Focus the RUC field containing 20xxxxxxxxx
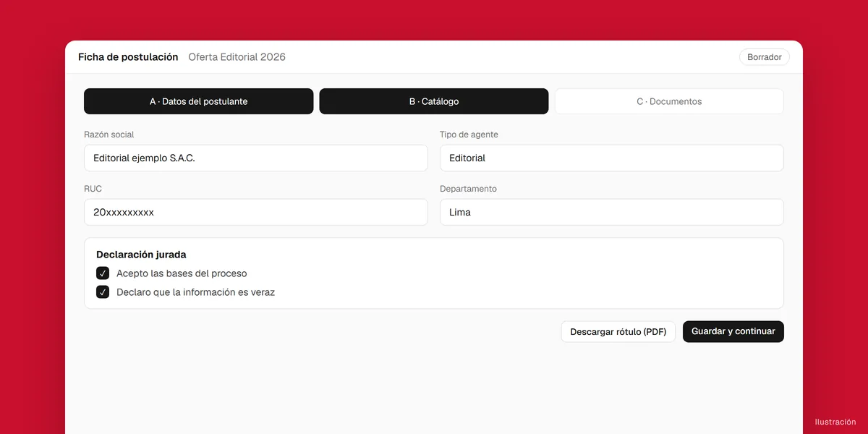Image resolution: width=868 pixels, height=434 pixels. pos(256,212)
